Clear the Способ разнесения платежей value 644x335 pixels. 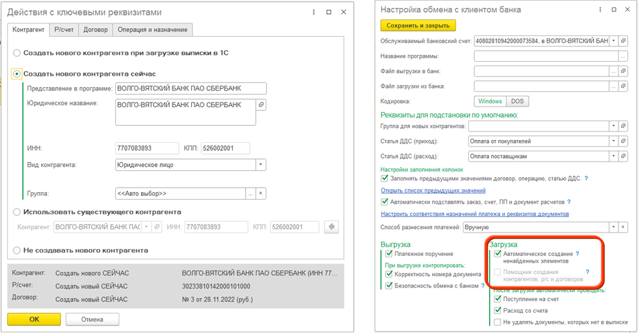tap(623, 228)
